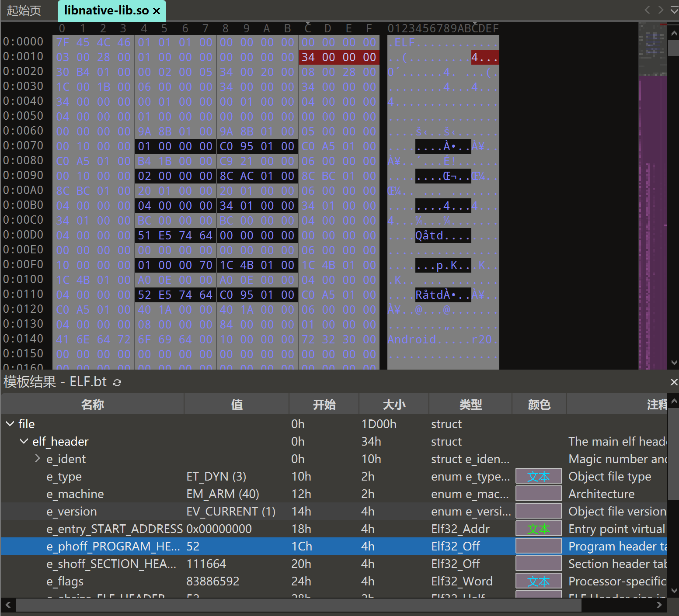
Task: Select the e_shoff_SECTION_HEADER row
Action: point(111,564)
